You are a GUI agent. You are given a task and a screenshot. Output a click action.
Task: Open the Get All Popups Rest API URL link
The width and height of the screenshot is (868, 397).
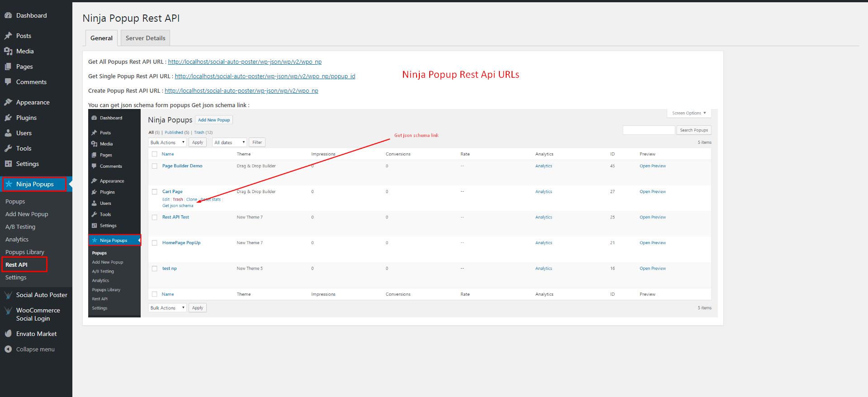coord(245,62)
